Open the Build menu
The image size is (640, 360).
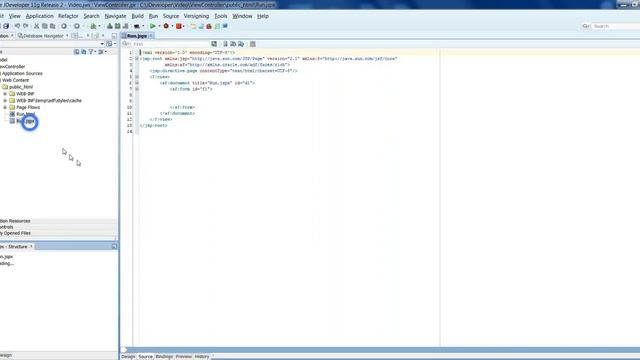pos(138,16)
